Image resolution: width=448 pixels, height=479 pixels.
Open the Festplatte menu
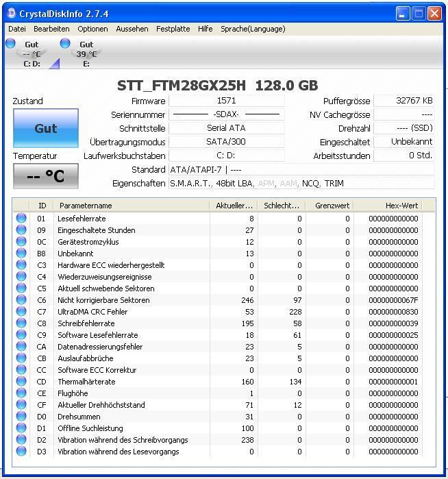tap(173, 29)
